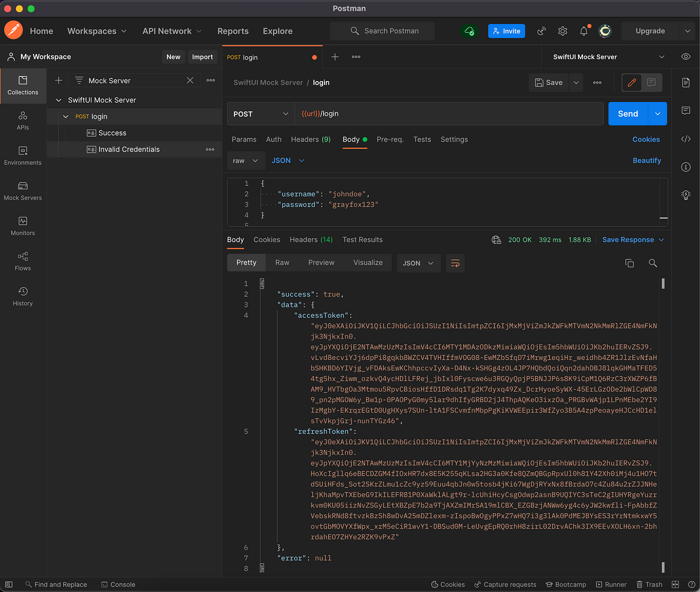Collapse SwiftUI Mock Server collection
Image resolution: width=700 pixels, height=592 pixels.
pos(58,100)
